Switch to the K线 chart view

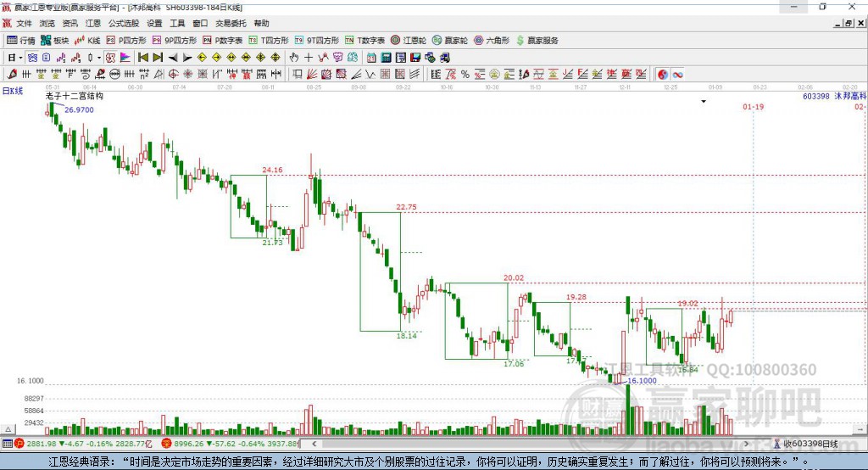87,41
